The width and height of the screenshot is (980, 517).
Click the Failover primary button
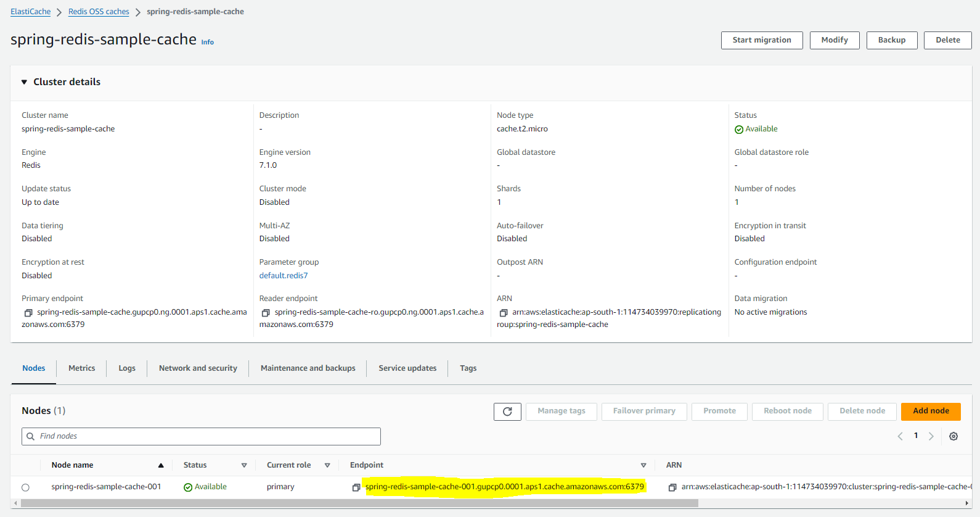[x=644, y=412]
